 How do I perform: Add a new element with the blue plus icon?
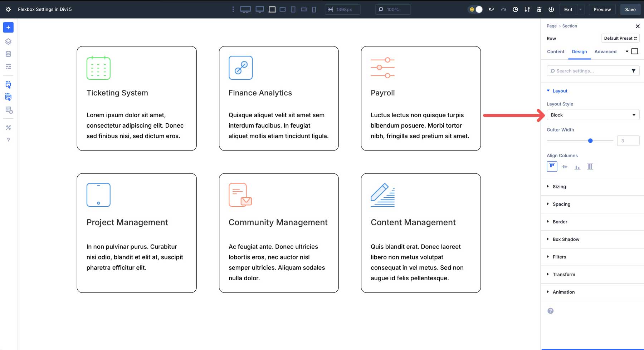coord(8,27)
